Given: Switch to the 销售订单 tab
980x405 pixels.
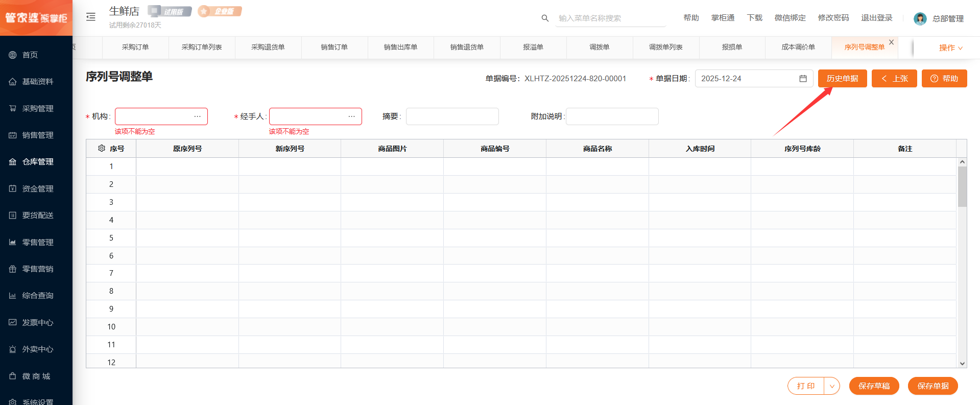Looking at the screenshot, I should click(334, 47).
